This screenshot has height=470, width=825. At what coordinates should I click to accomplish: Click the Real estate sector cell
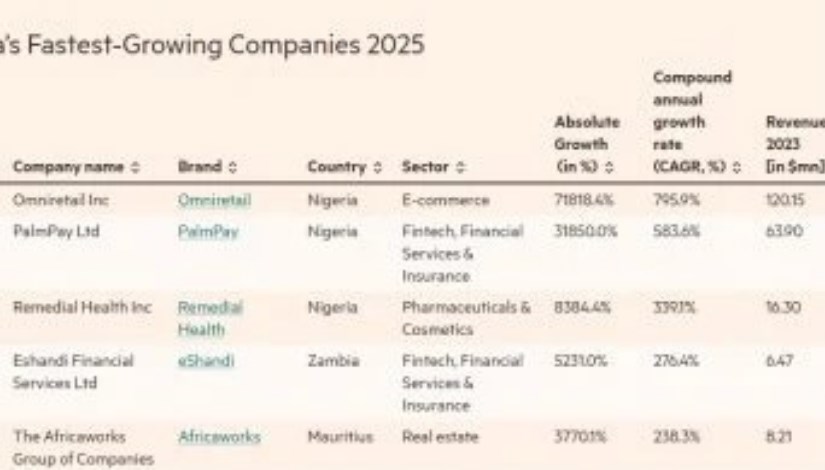tap(440, 436)
